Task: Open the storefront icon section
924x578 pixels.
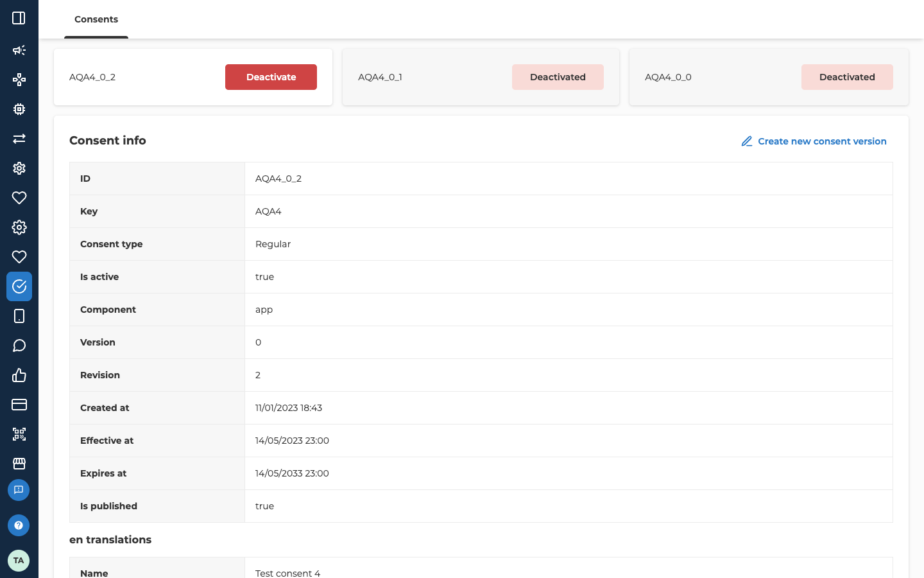Action: 19,464
